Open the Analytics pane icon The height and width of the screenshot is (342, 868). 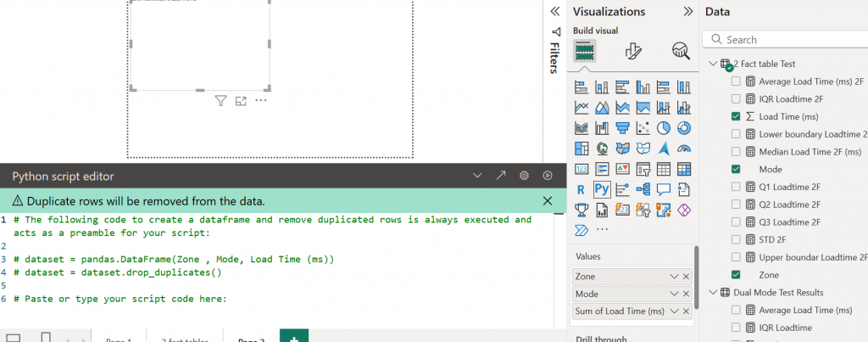point(681,52)
